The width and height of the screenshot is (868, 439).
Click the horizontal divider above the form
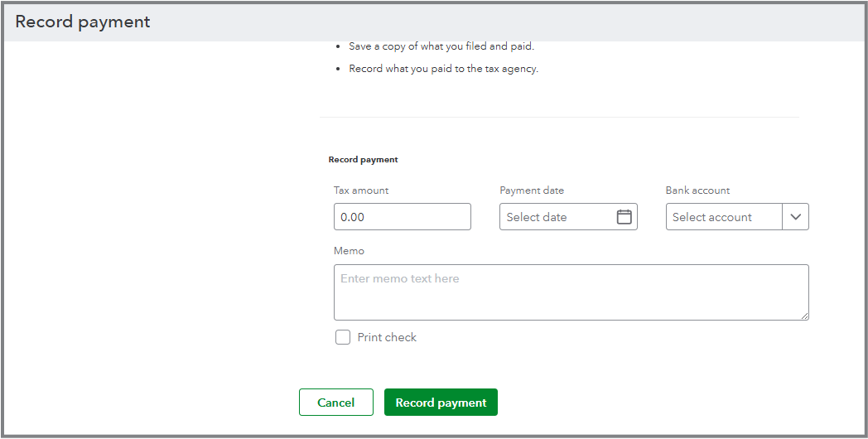(x=559, y=117)
